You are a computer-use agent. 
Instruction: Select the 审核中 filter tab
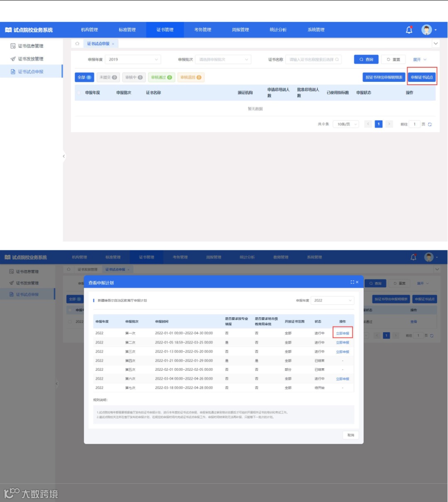tap(134, 78)
